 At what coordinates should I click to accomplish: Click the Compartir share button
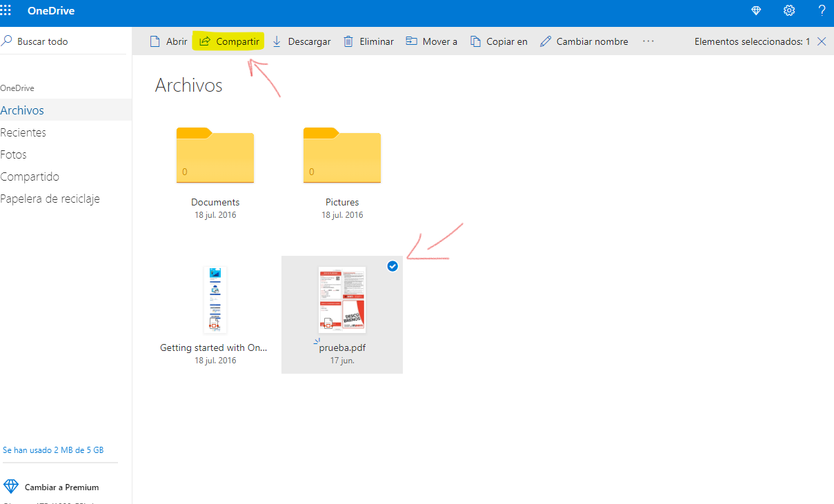click(229, 41)
